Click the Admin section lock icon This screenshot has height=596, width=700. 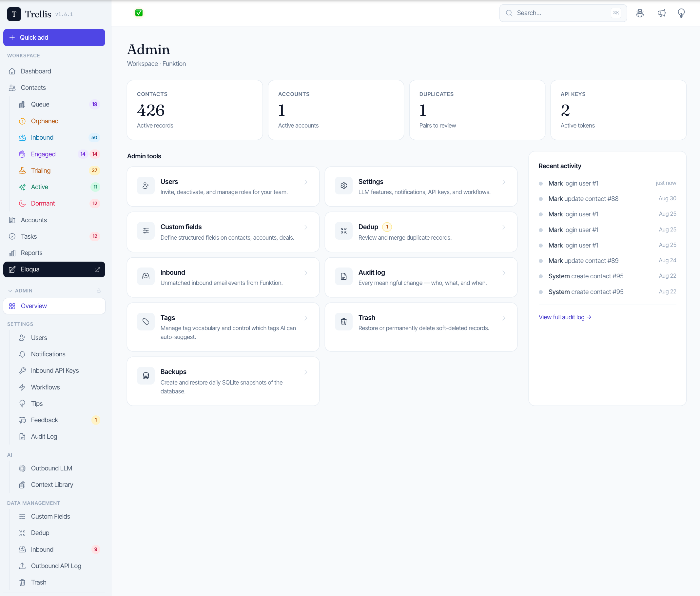click(99, 290)
